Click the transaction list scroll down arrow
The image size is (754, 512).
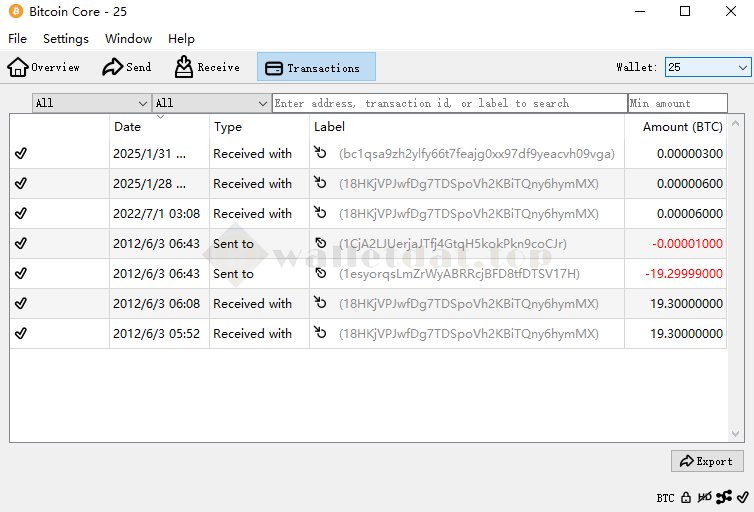[736, 435]
